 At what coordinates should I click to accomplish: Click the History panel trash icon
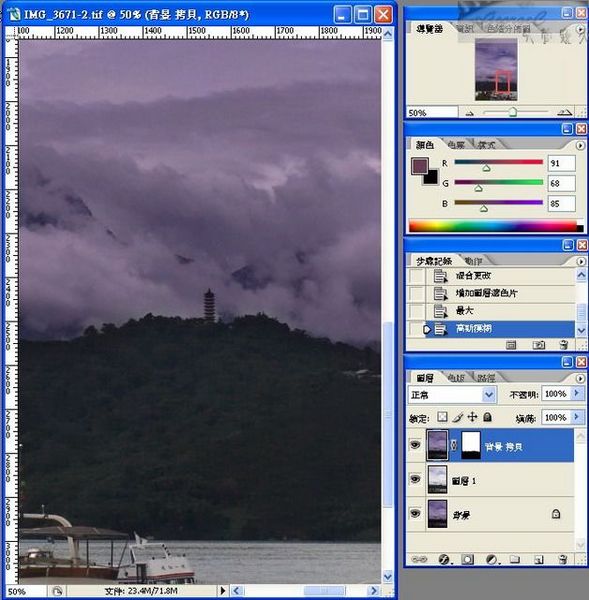point(563,345)
